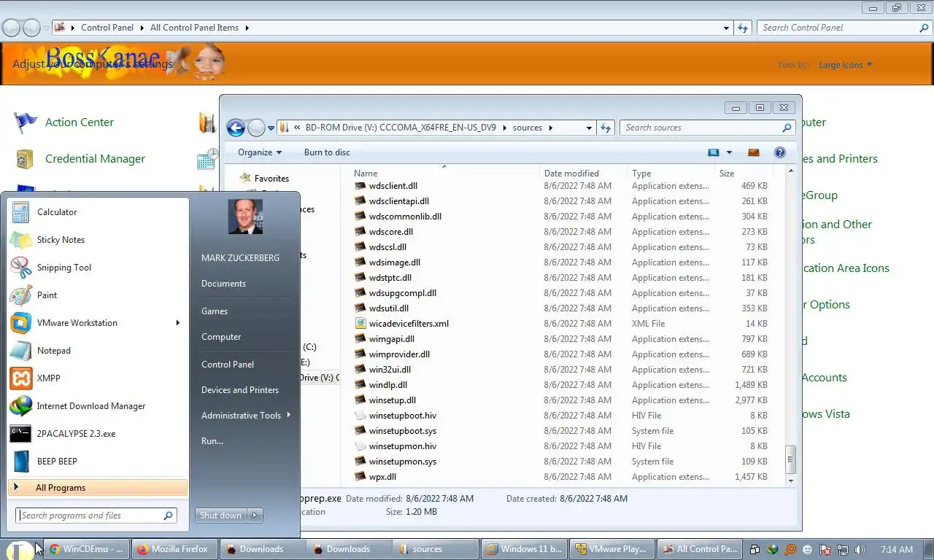Sort by Date modified column
This screenshot has height=560, width=934.
coord(584,174)
